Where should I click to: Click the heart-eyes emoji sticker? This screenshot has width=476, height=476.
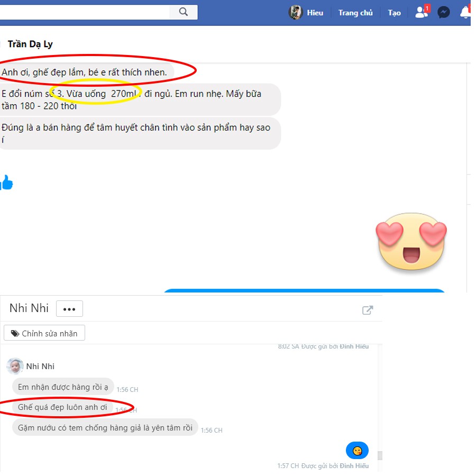pos(411,241)
